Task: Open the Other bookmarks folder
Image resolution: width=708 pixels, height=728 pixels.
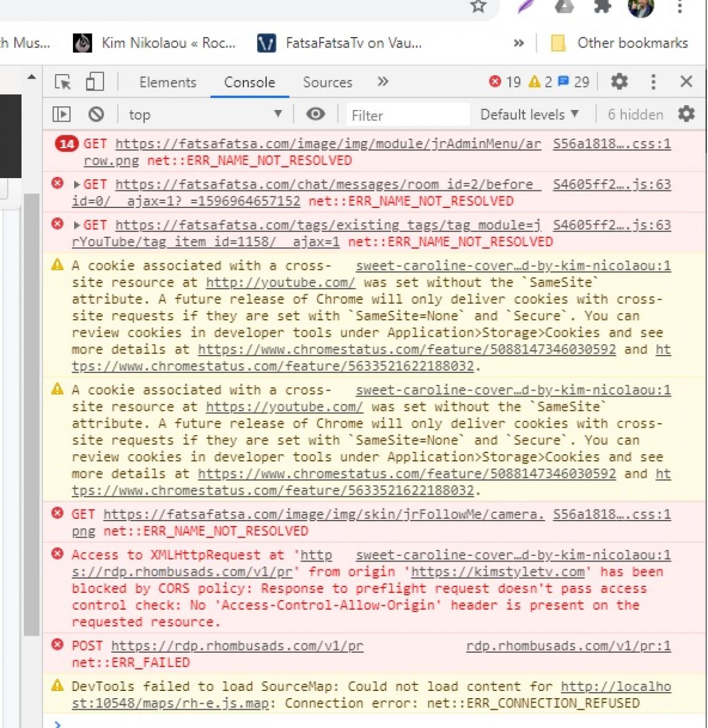Action: coord(620,43)
